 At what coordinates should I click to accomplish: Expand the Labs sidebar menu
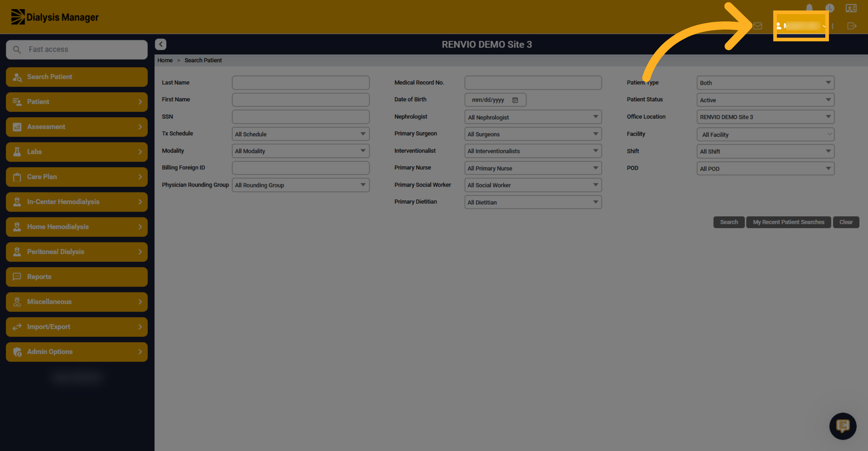coord(77,152)
